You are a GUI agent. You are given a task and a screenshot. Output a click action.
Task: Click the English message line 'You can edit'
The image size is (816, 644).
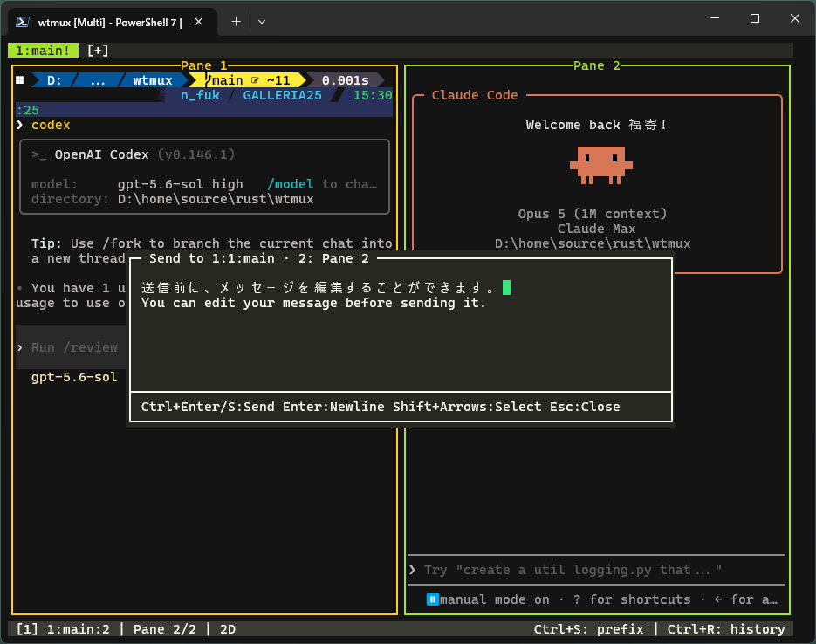coord(313,303)
